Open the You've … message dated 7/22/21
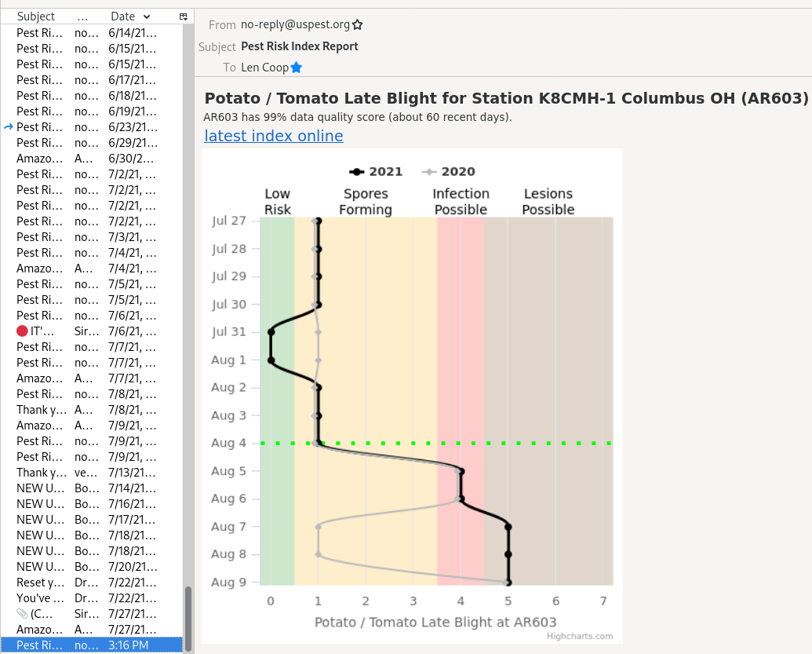The height and width of the screenshot is (654, 812). click(x=92, y=598)
